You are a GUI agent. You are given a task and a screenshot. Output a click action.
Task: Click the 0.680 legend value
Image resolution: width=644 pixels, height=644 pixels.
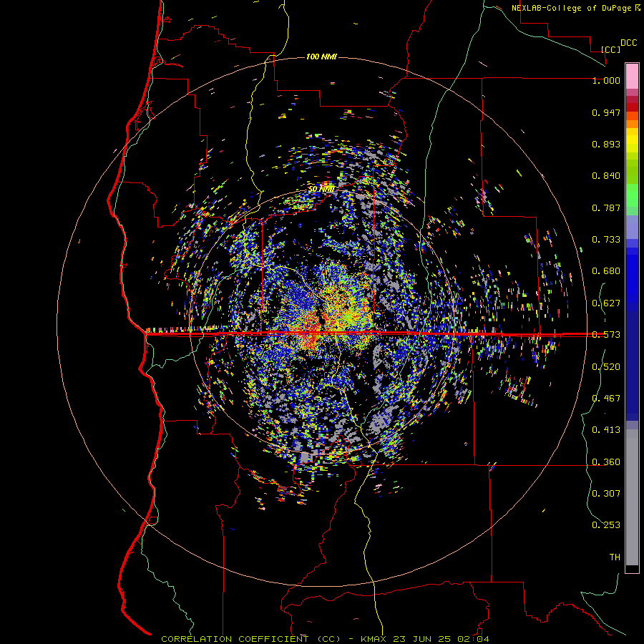pyautogui.click(x=606, y=271)
